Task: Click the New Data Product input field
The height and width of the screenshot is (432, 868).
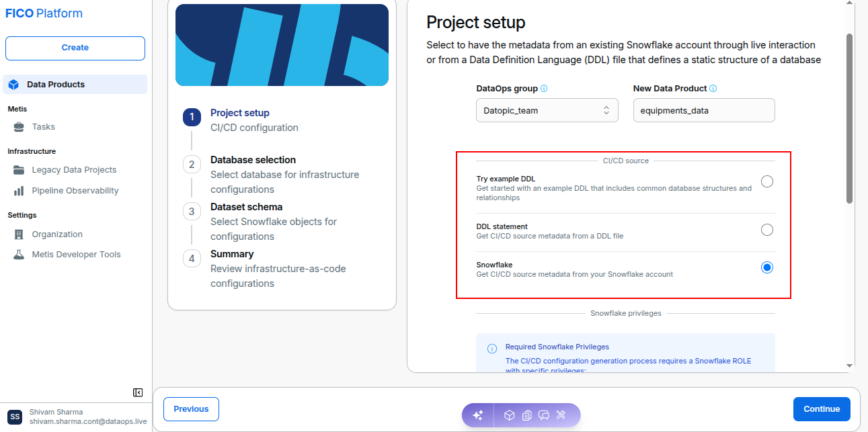Action: 704,111
